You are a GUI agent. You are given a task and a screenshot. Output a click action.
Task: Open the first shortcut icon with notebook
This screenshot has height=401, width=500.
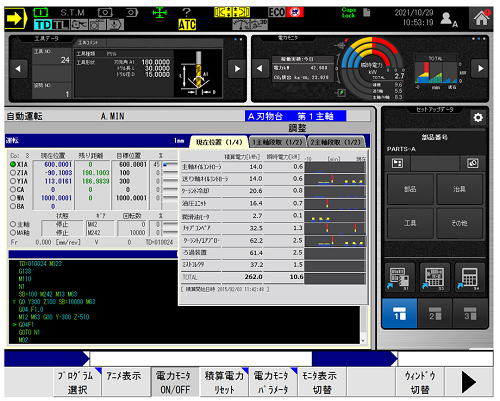click(x=400, y=278)
